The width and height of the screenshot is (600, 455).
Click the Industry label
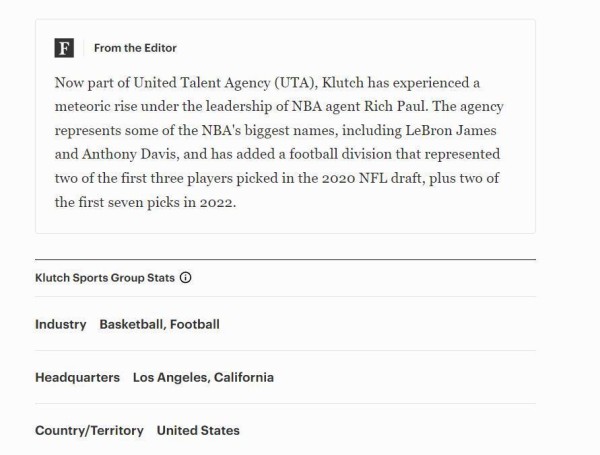click(60, 324)
